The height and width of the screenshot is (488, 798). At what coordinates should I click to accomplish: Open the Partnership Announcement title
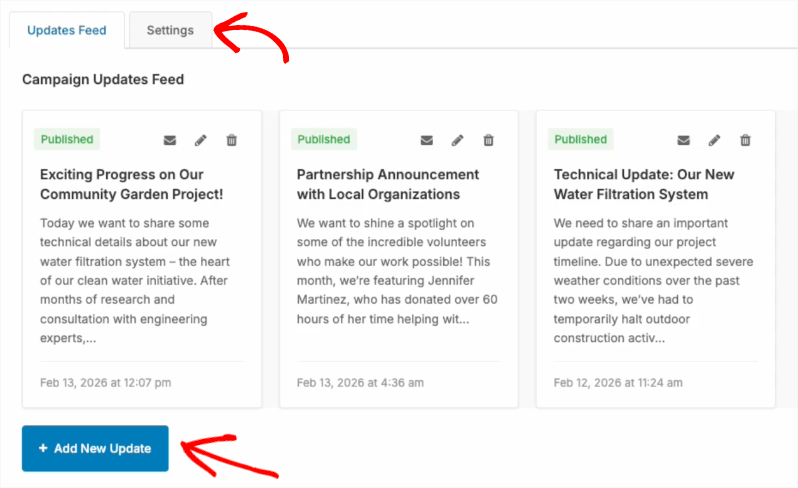[388, 184]
